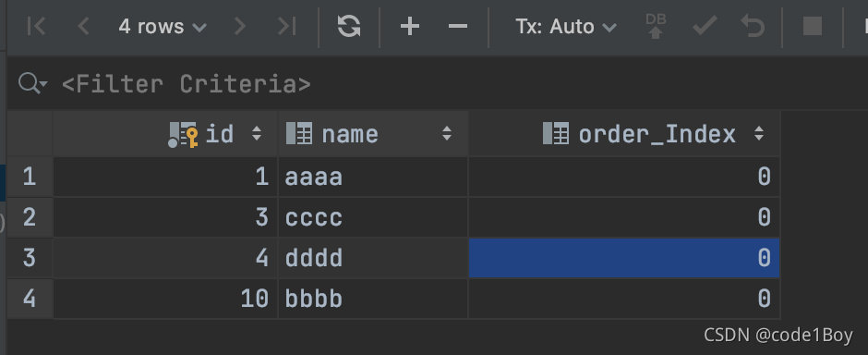This screenshot has width=868, height=355.
Task: Expand filter history via search icon arrow
Action: tap(33, 84)
